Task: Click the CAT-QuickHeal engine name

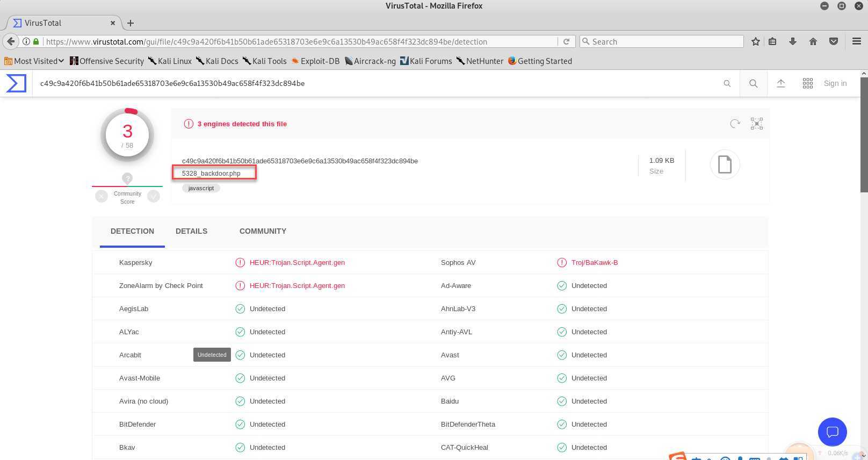Action: tap(465, 447)
